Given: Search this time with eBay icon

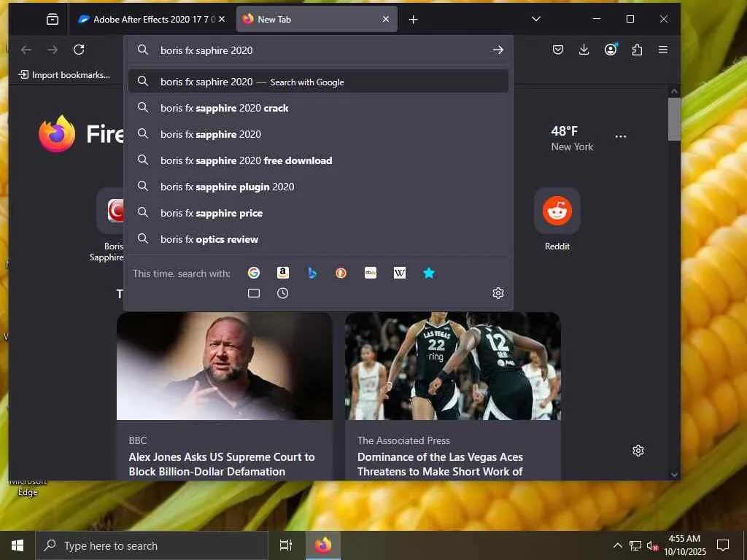Looking at the screenshot, I should coord(371,273).
